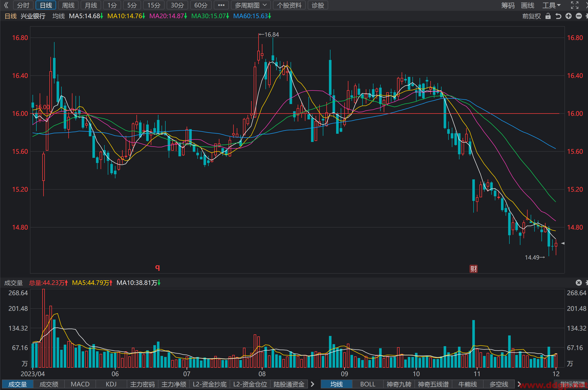Select the MACD indicator tab

[x=80, y=384]
